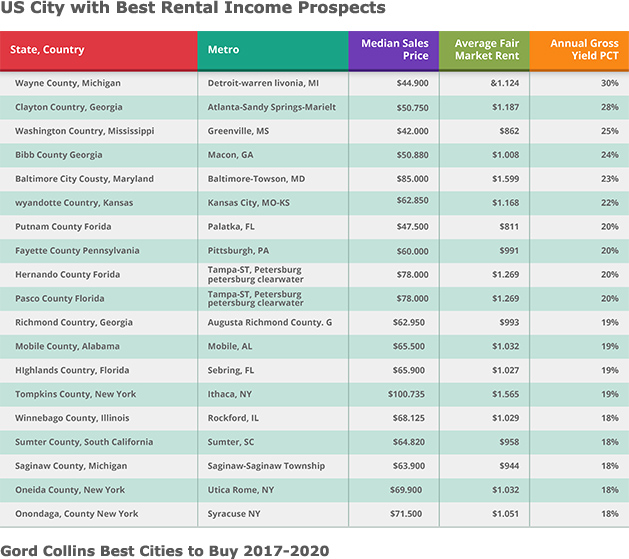Click the $811 rent value
This screenshot has width=629, height=559.
pos(509,227)
